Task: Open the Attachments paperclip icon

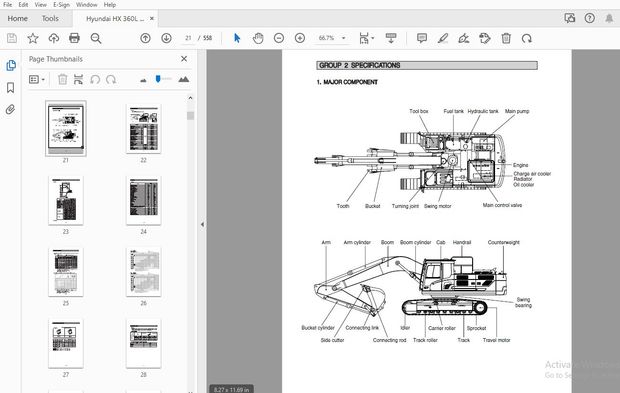Action: pyautogui.click(x=10, y=109)
